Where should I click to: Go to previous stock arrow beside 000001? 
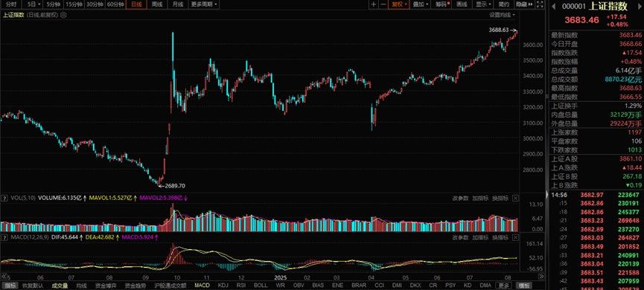553,6
